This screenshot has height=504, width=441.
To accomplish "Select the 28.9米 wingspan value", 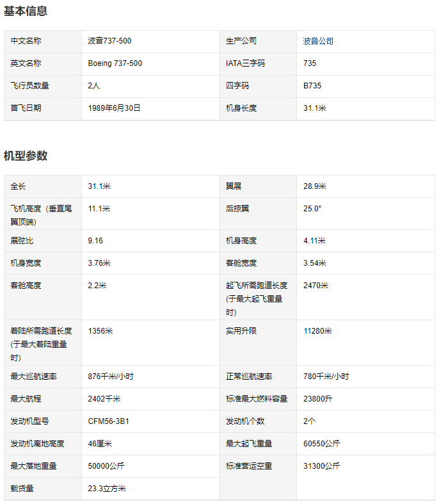I will 314,186.
